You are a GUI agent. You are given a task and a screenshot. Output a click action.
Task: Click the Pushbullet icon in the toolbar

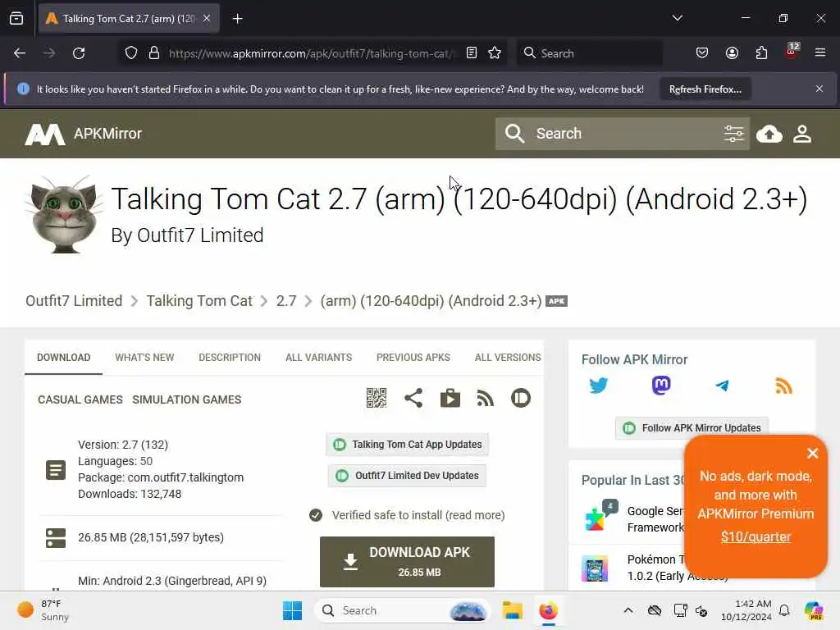coord(521,398)
